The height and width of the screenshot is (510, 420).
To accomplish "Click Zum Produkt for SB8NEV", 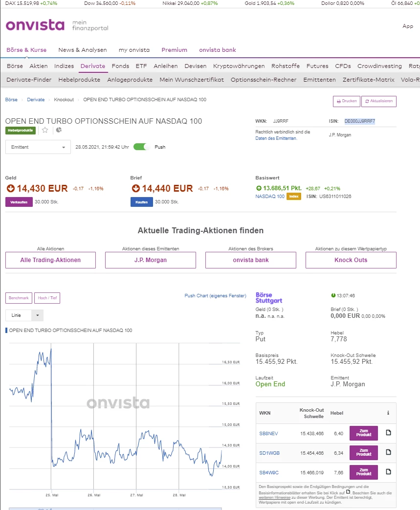I will tap(364, 433).
